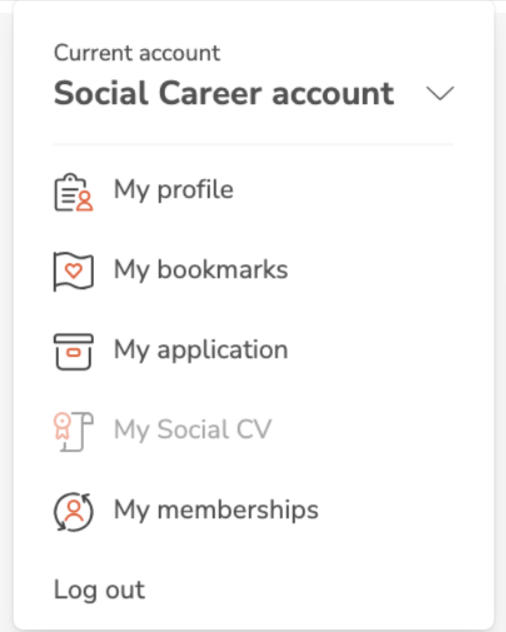The width and height of the screenshot is (506, 632).
Task: Click the gray backdrop left of the menu
Action: [6, 322]
